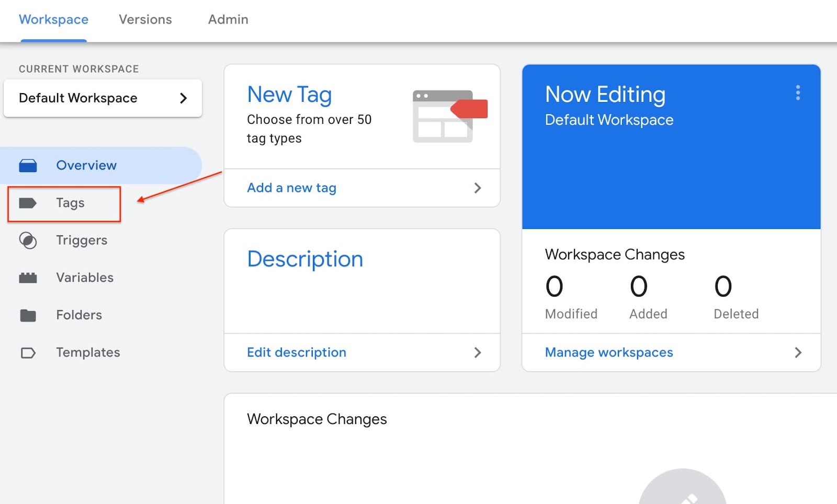The width and height of the screenshot is (837, 504).
Task: Click the 'Choose from over 50 tag types' text
Action: click(309, 129)
